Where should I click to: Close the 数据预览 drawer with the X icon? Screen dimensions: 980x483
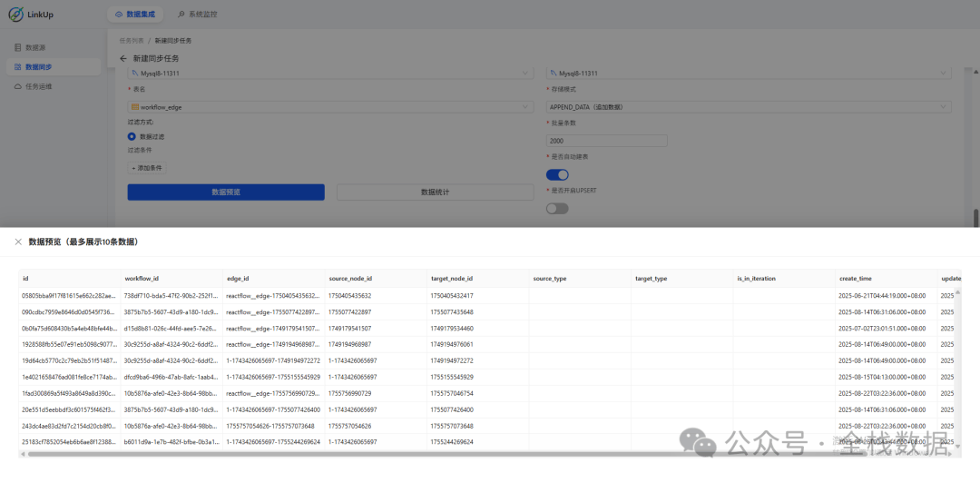(x=18, y=242)
